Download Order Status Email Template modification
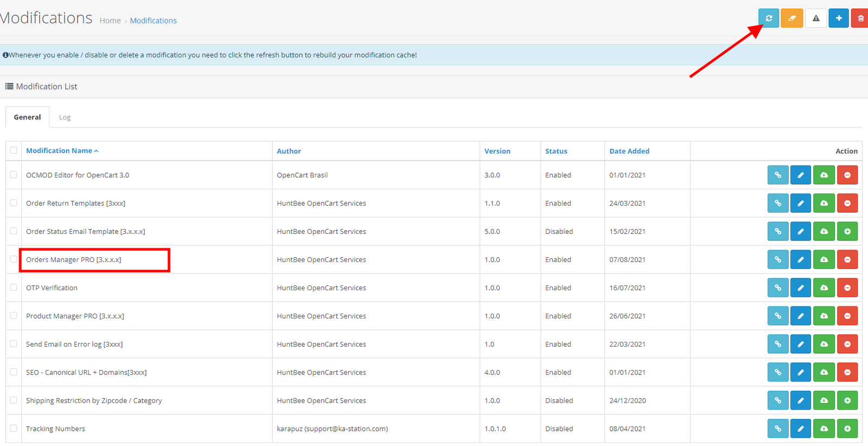 tap(824, 231)
